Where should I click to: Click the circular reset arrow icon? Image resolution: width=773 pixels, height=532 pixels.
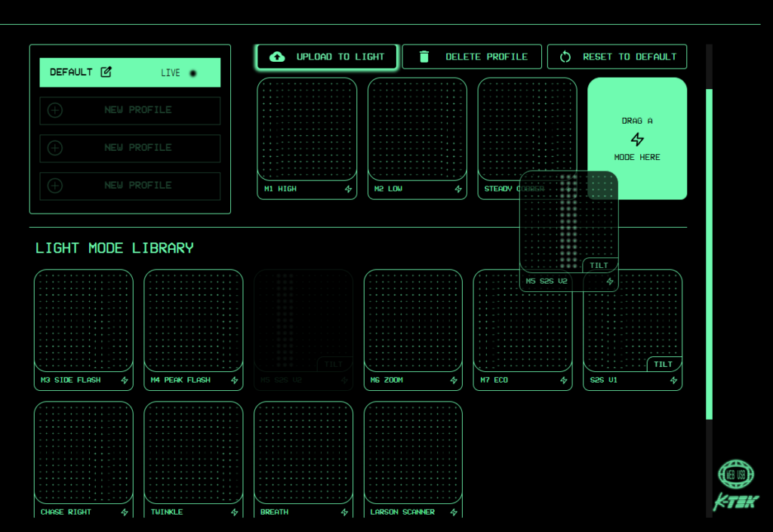pyautogui.click(x=565, y=57)
